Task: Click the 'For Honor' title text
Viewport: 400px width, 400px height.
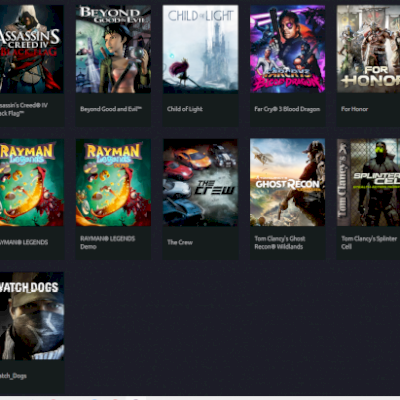Action: [x=354, y=109]
